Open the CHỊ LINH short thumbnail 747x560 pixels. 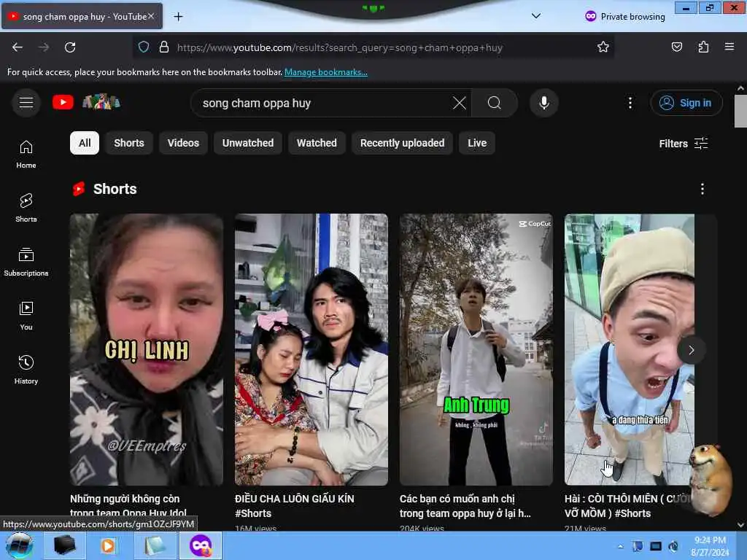(x=146, y=349)
